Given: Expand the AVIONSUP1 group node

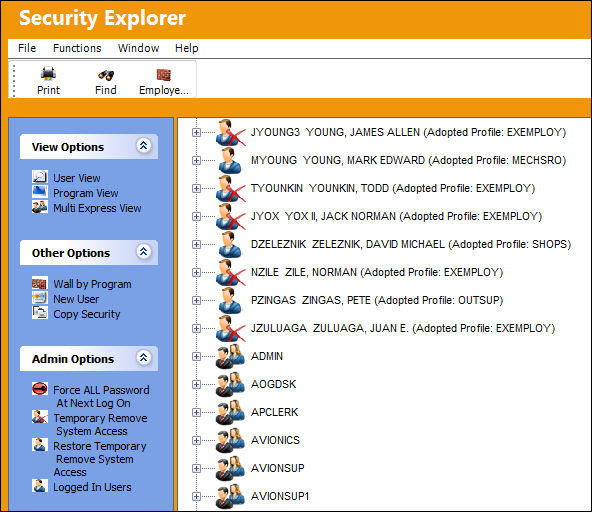Looking at the screenshot, I should (196, 496).
